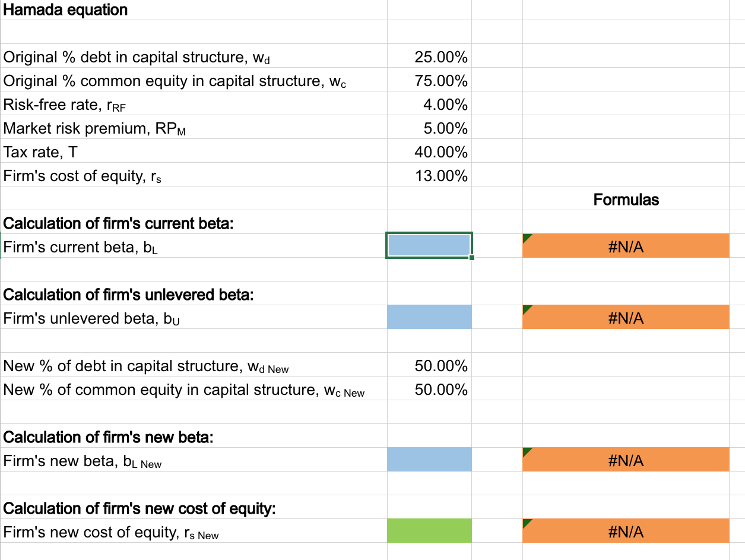The height and width of the screenshot is (560, 745).
Task: Click the error indicator on current beta formula cell
Action: (x=526, y=237)
